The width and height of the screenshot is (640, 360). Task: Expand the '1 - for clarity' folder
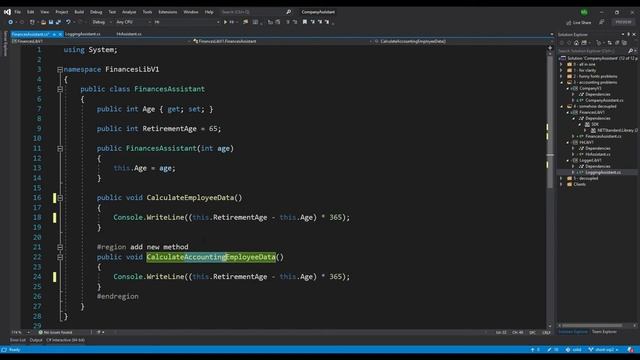click(561, 71)
